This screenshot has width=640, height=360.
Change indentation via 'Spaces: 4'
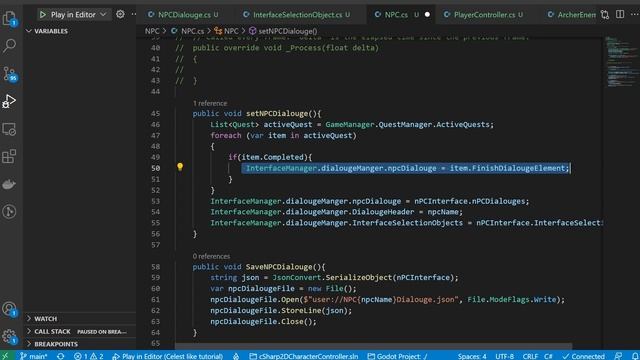(x=471, y=356)
